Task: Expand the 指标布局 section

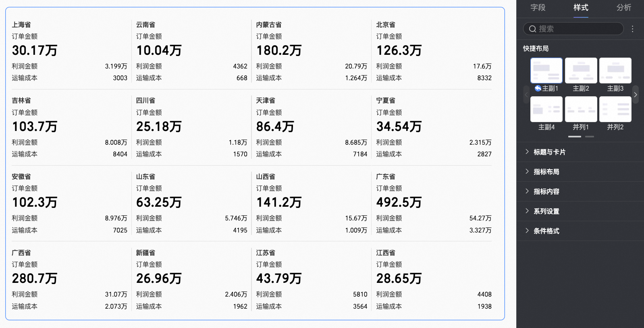Action: [x=546, y=172]
